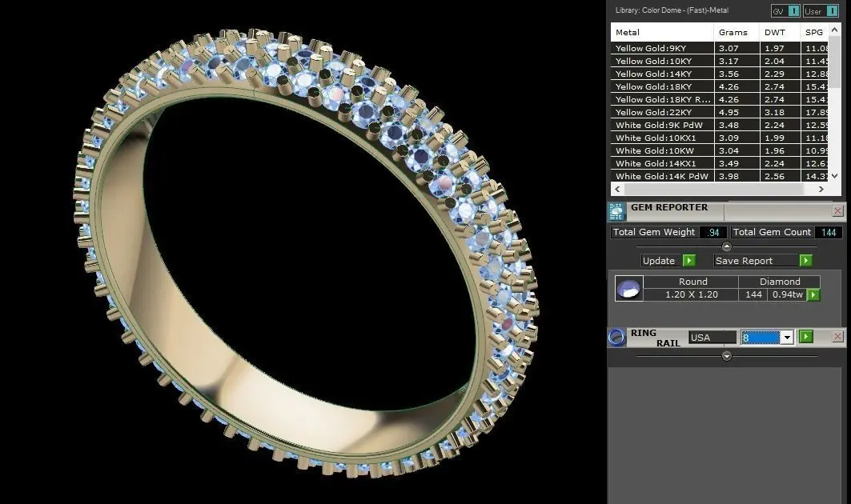Click the 4.95 grams cell
The width and height of the screenshot is (851, 504).
[737, 112]
